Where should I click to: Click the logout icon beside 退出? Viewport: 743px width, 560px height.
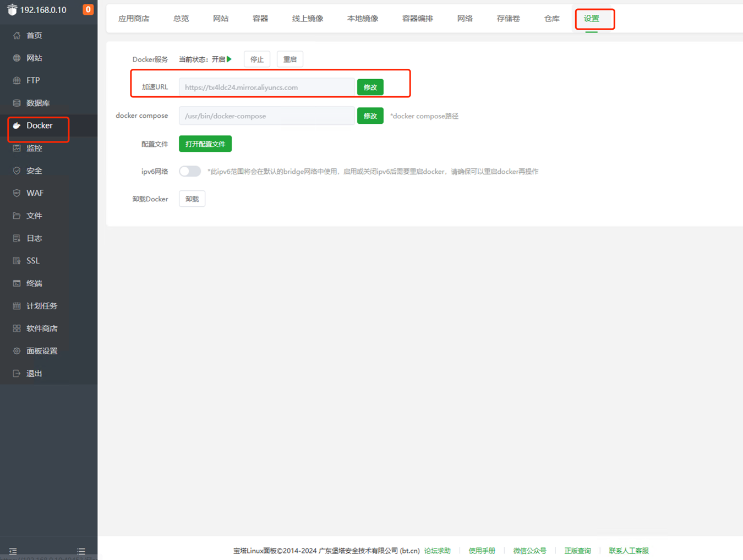pos(17,374)
